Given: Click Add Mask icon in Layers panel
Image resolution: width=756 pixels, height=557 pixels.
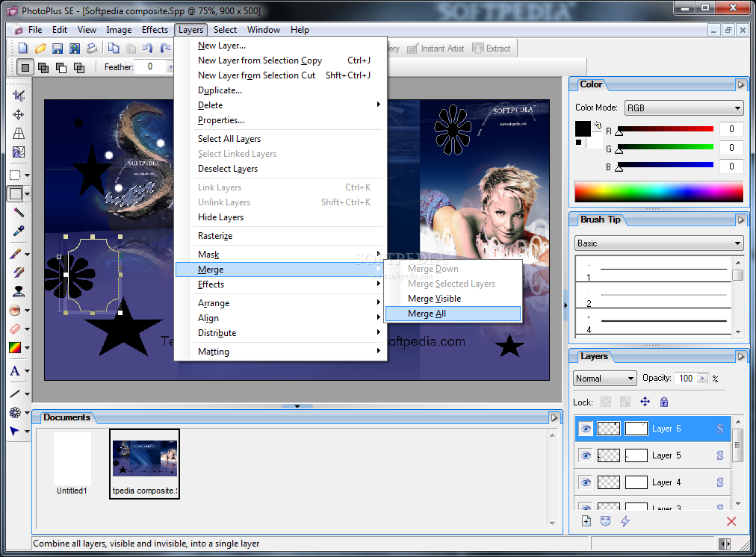Looking at the screenshot, I should 606,521.
